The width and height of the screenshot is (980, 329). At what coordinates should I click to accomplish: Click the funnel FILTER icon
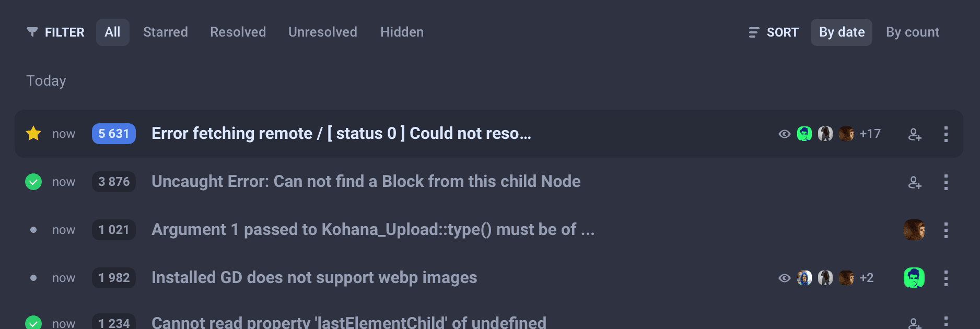[x=32, y=32]
